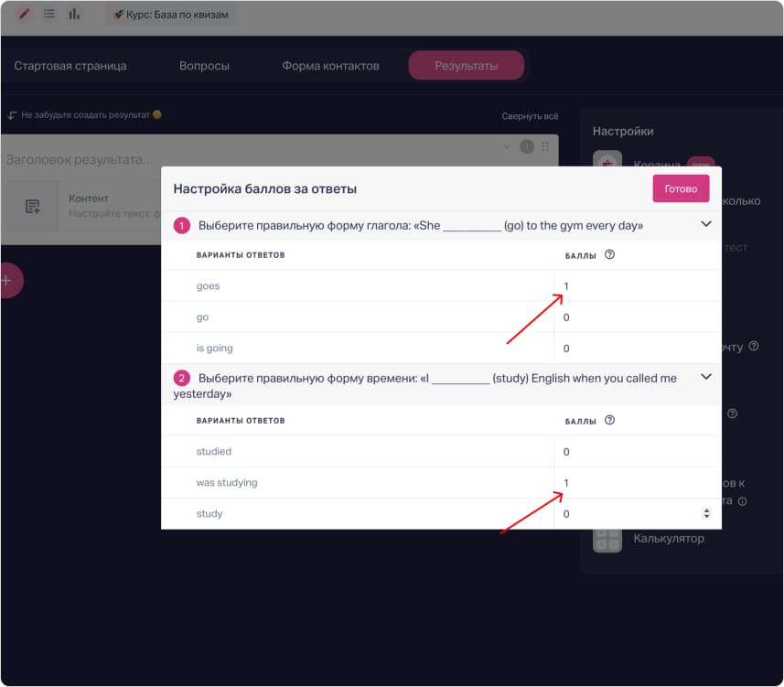Go to the Стартовая страница tab
Image resolution: width=784 pixels, height=687 pixels.
(70, 65)
